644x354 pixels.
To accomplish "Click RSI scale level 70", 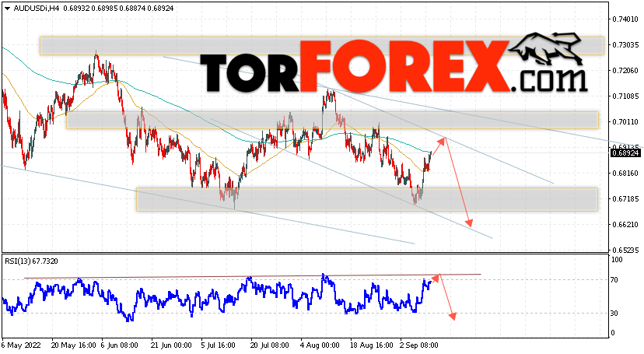I will click(614, 280).
